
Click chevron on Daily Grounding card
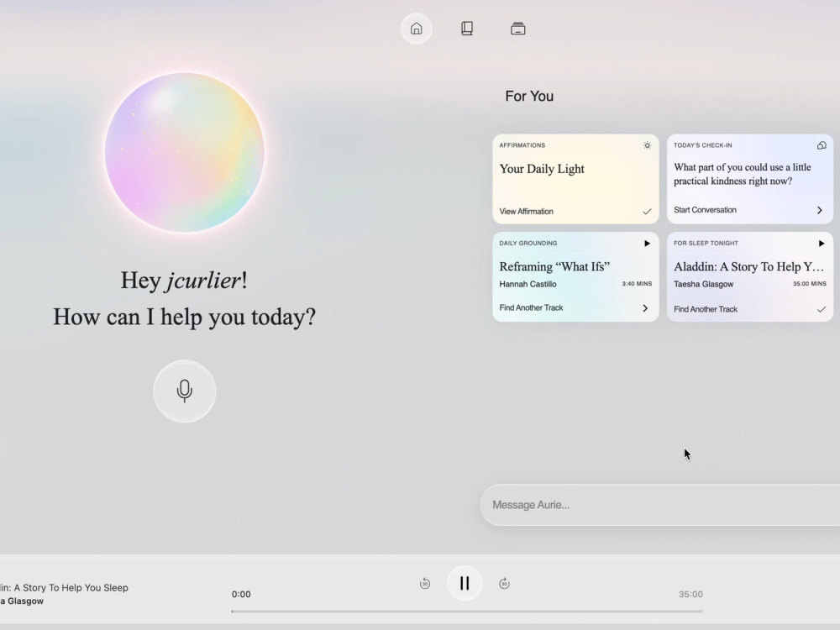click(645, 308)
